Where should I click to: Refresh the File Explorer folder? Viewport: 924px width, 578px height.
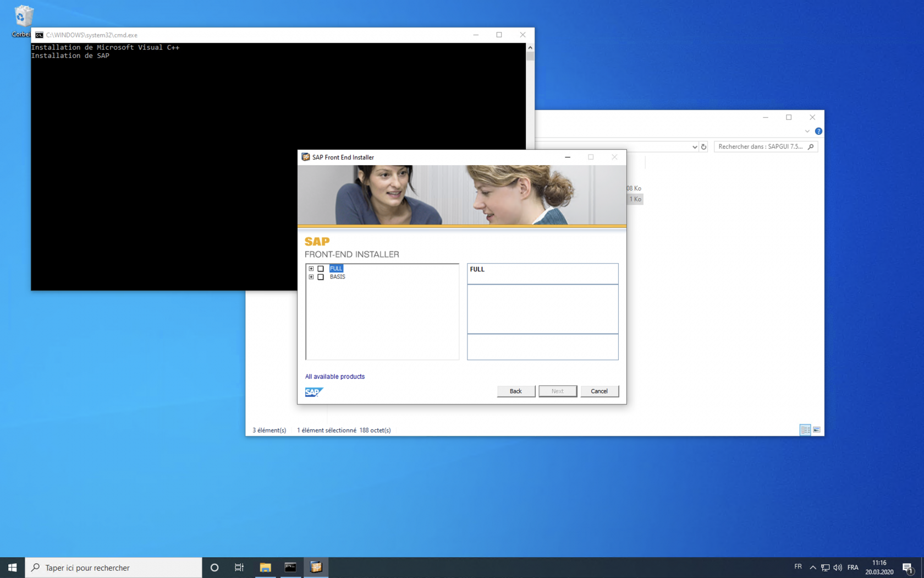[x=703, y=147]
